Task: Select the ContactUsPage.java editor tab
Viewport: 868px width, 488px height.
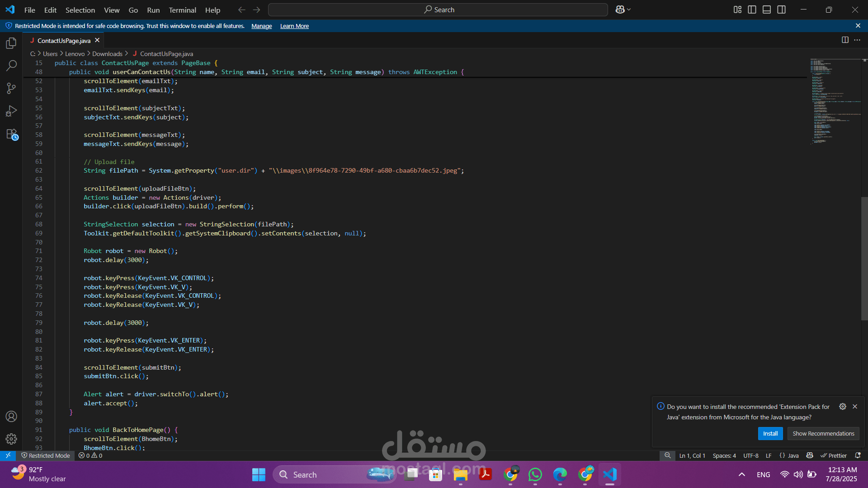Action: point(64,41)
